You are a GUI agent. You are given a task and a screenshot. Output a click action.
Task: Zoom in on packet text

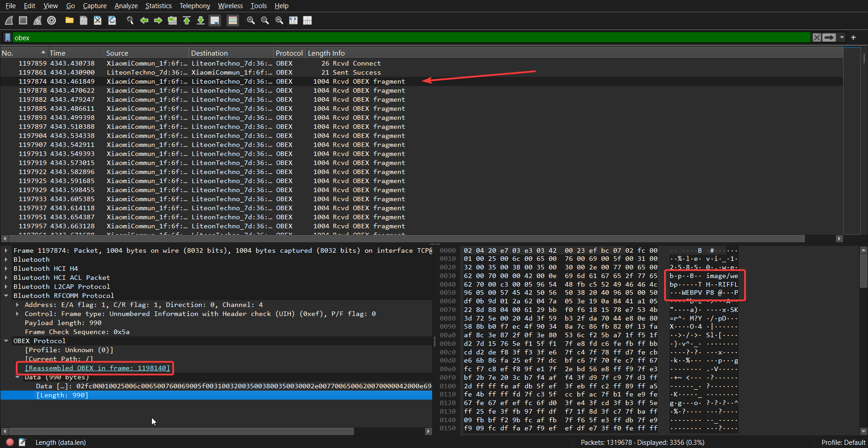(x=251, y=20)
